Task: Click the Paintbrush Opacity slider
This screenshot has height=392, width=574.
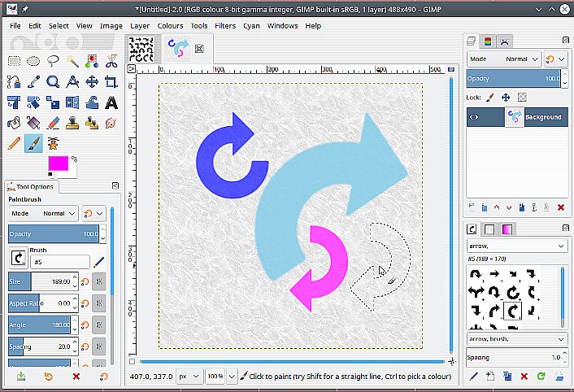Action: point(54,234)
